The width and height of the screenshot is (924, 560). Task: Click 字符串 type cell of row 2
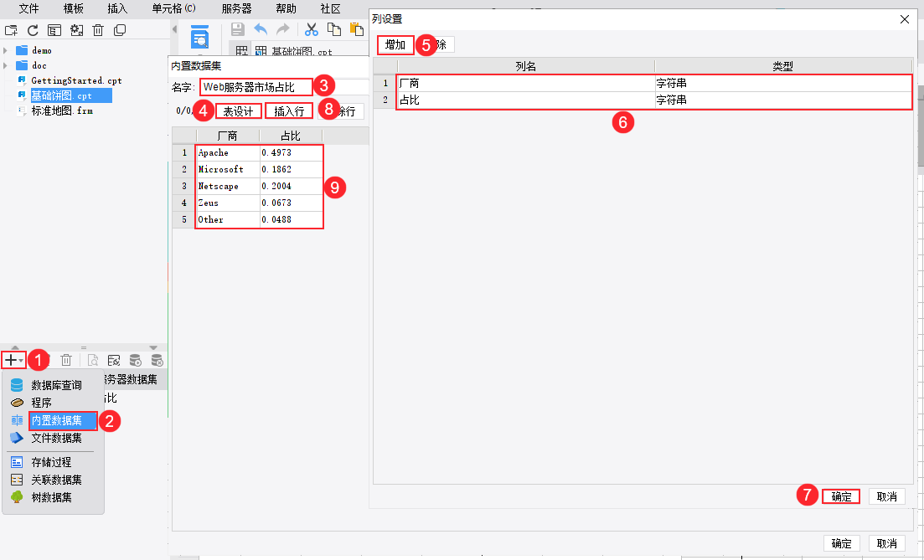(783, 100)
